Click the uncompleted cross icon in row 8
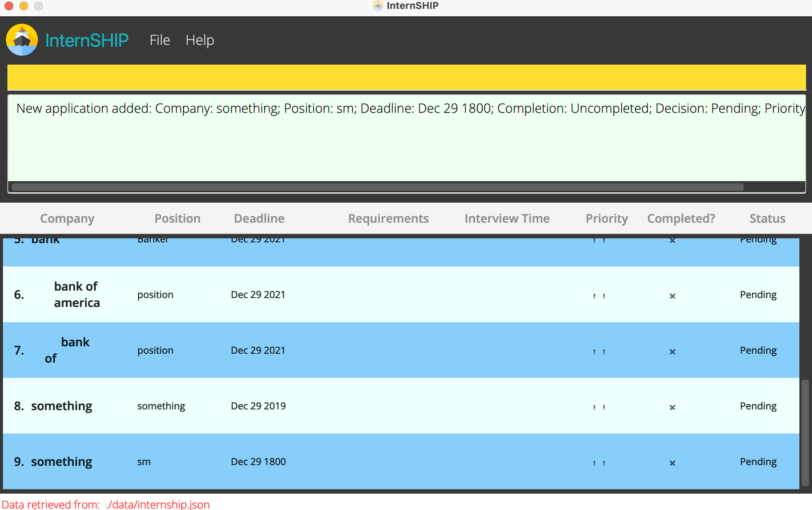 [x=672, y=407]
